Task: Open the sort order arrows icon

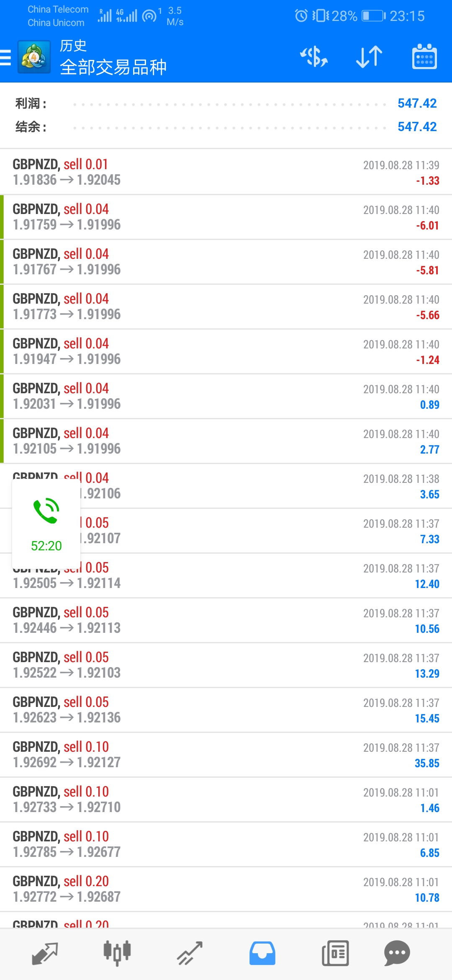Action: (x=369, y=57)
